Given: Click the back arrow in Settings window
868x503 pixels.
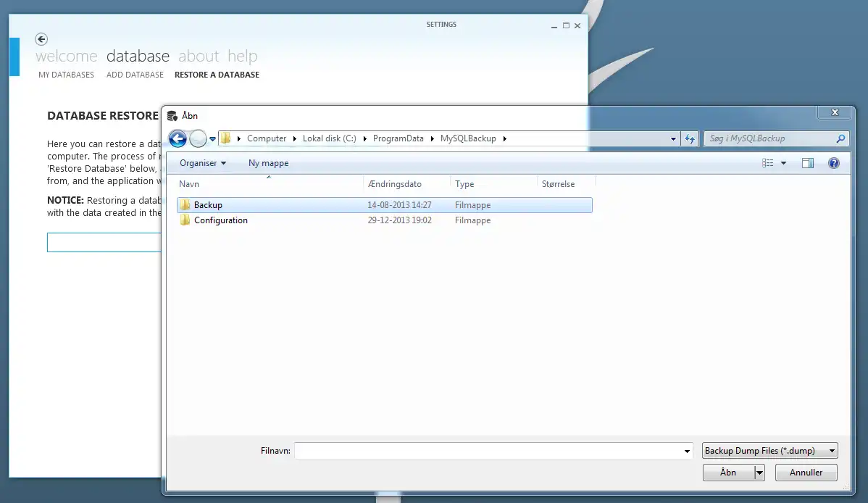Looking at the screenshot, I should (x=41, y=39).
